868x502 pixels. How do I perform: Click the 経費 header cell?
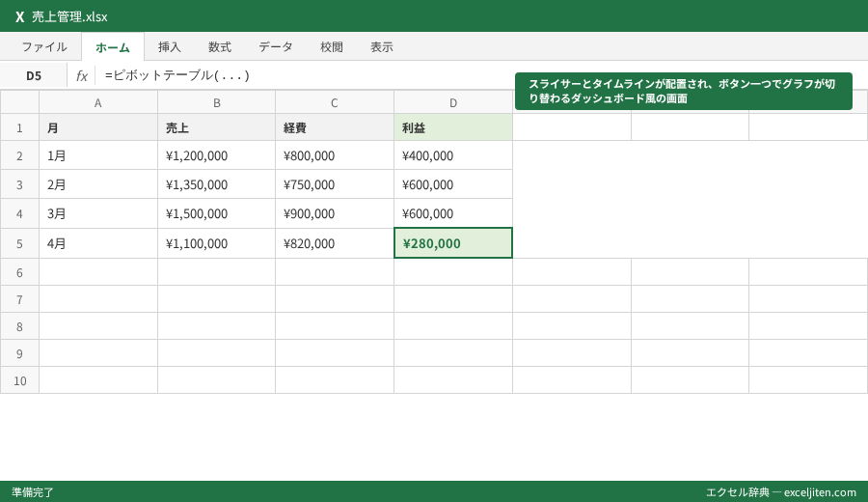click(x=335, y=127)
